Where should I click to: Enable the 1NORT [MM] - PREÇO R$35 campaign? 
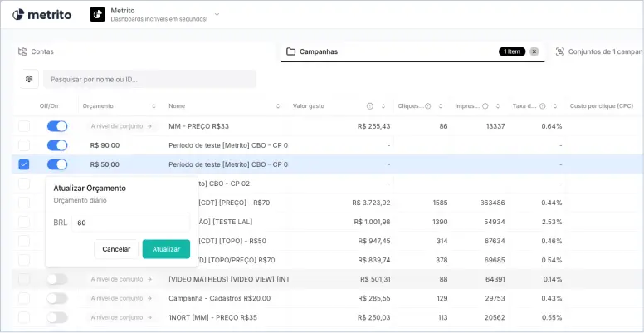[57, 317]
